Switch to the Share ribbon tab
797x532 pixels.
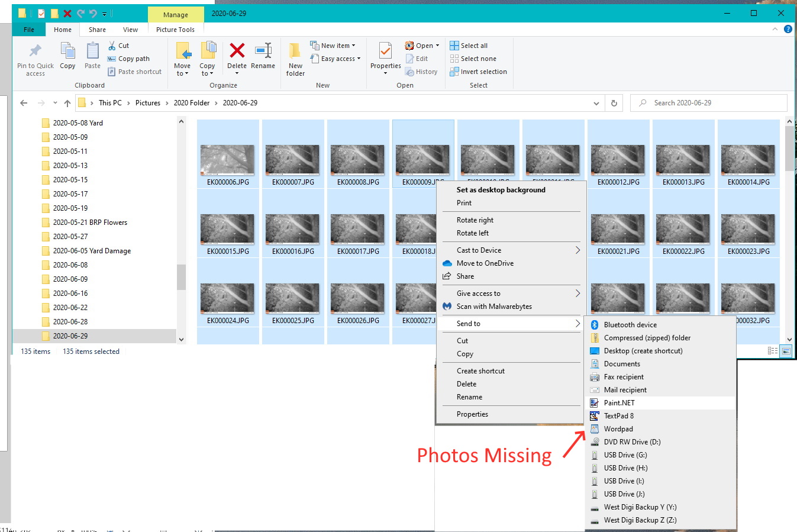96,29
